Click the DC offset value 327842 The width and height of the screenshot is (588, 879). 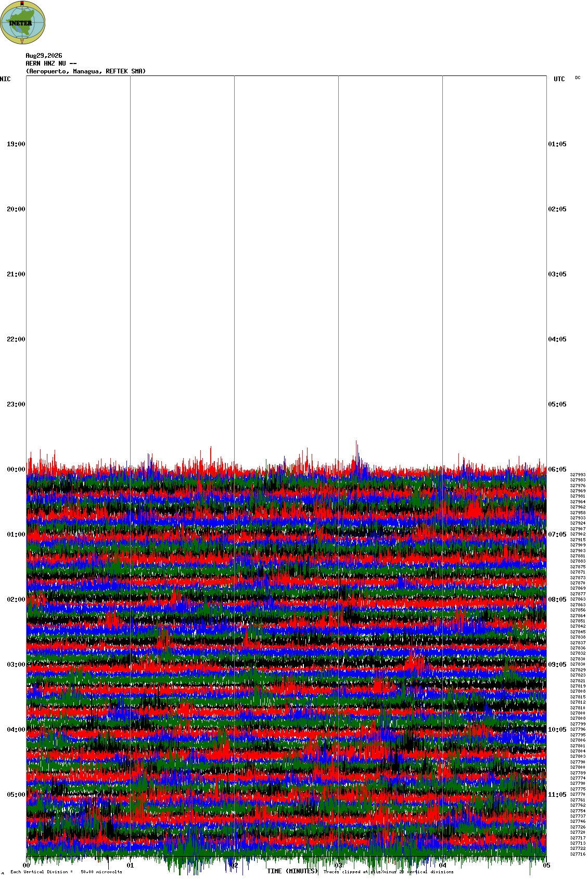point(578,626)
